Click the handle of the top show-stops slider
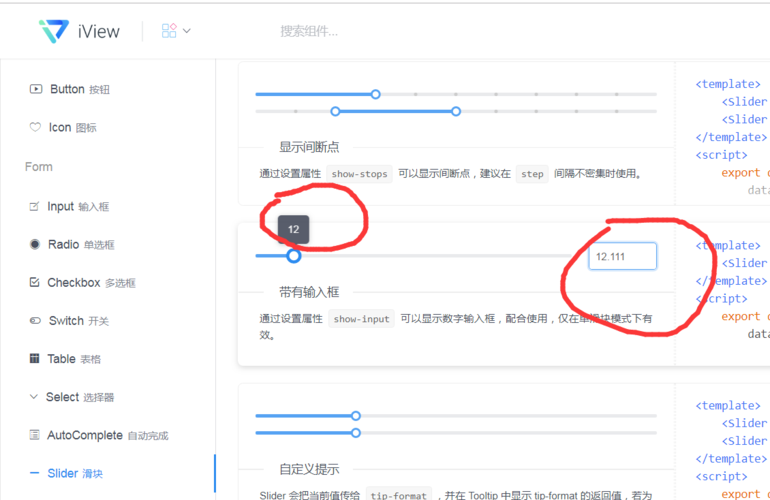This screenshot has height=500, width=770. point(376,94)
